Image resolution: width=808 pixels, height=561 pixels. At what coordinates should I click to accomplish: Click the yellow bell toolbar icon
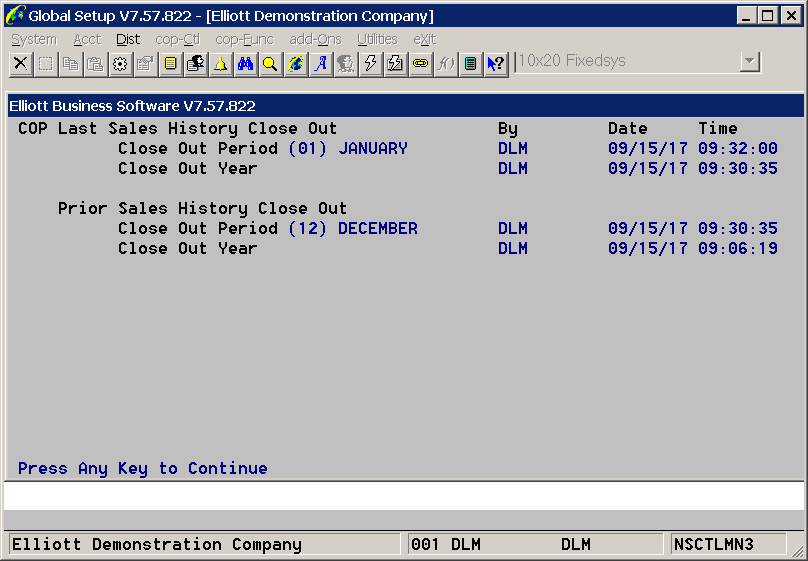(221, 64)
